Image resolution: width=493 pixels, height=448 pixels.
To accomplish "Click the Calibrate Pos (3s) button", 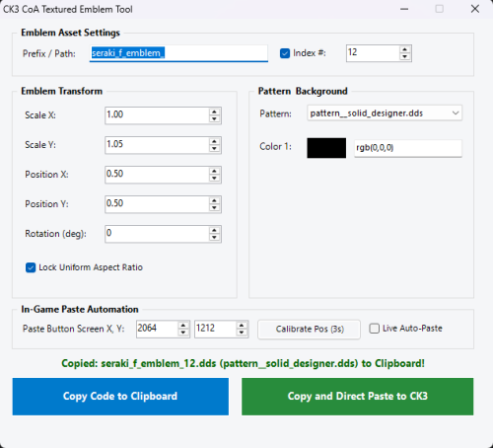I will [x=309, y=329].
